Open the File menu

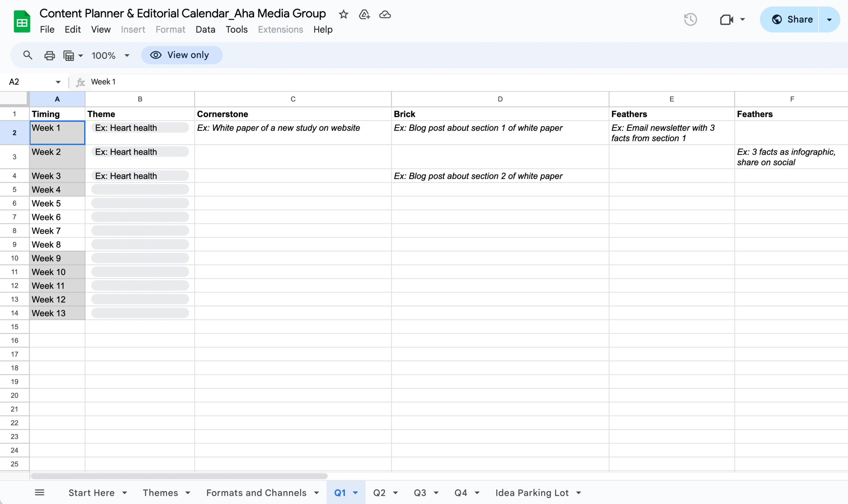47,29
